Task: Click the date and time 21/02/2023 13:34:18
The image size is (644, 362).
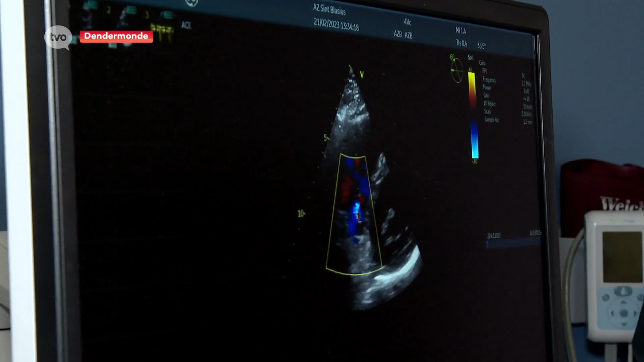Action: pyautogui.click(x=336, y=24)
